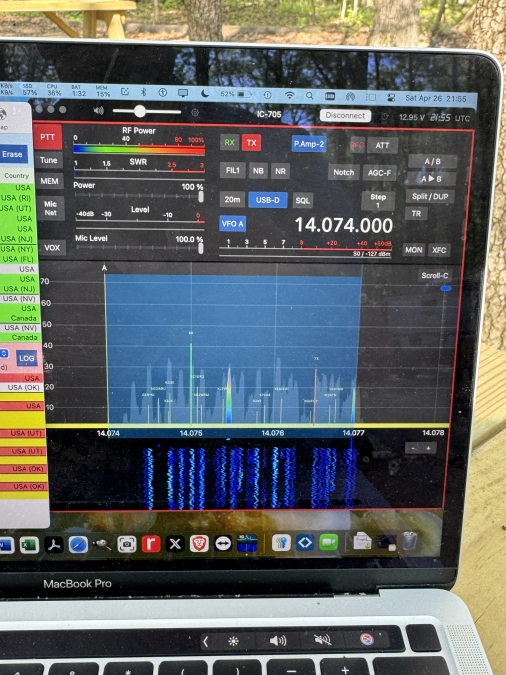The width and height of the screenshot is (506, 675).
Task: Toggle the ATT attenuator
Action: tap(382, 146)
